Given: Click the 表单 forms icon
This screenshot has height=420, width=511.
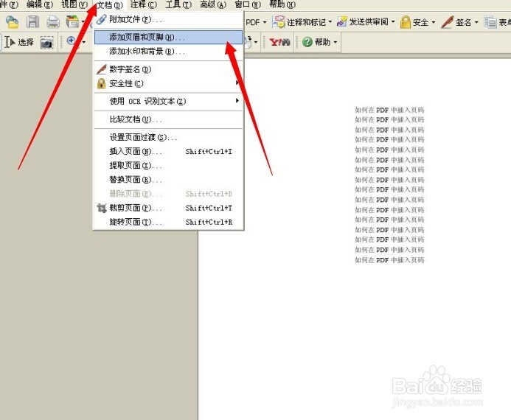Looking at the screenshot, I should [490, 22].
